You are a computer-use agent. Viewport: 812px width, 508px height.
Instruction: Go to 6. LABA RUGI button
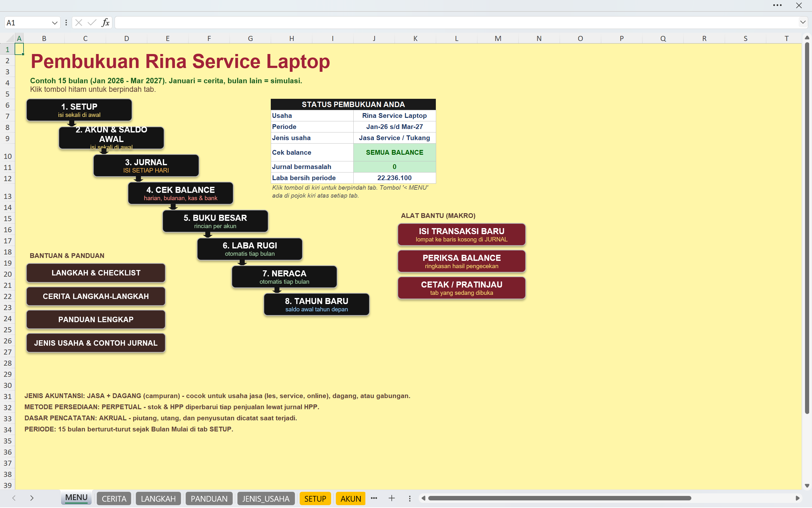[250, 249]
